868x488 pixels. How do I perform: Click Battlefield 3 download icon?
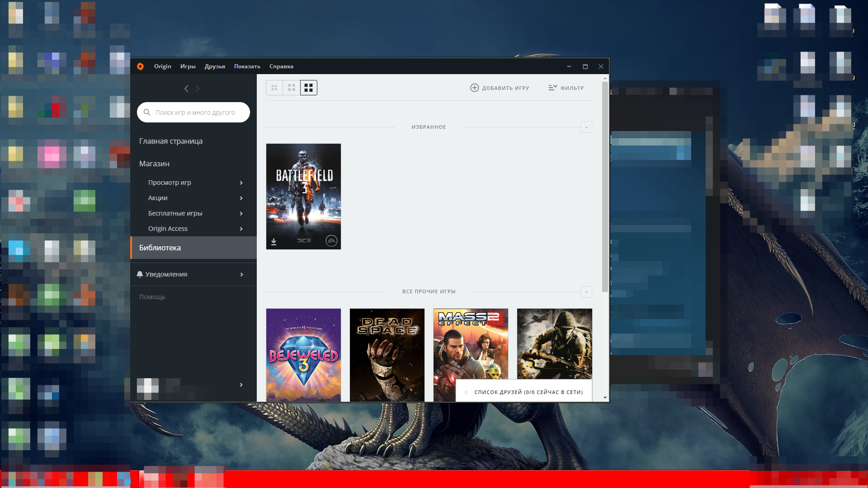coord(274,242)
